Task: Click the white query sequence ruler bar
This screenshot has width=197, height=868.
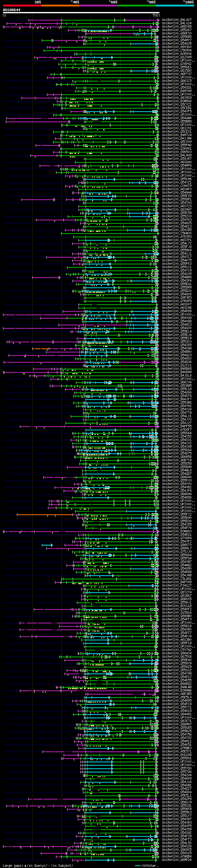Action: [x=81, y=13]
